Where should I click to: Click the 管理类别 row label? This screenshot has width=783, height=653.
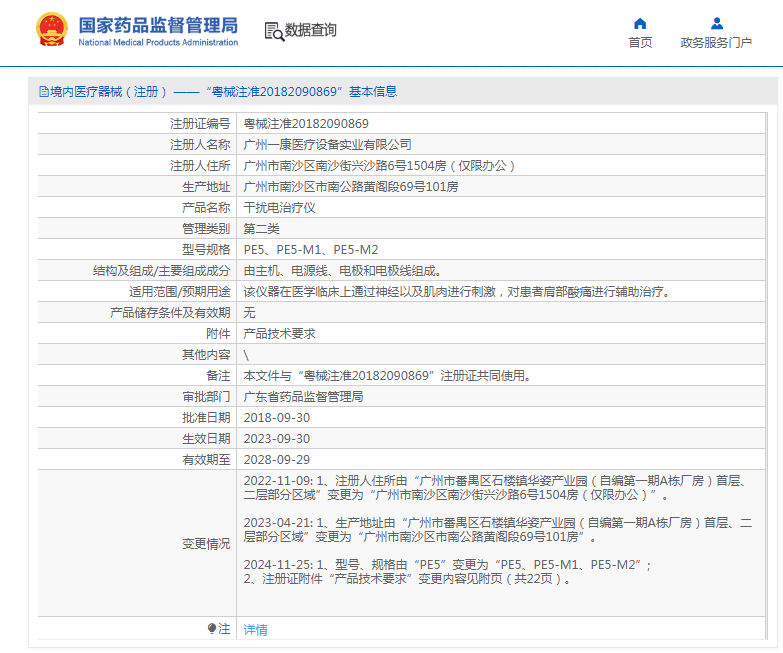[206, 229]
